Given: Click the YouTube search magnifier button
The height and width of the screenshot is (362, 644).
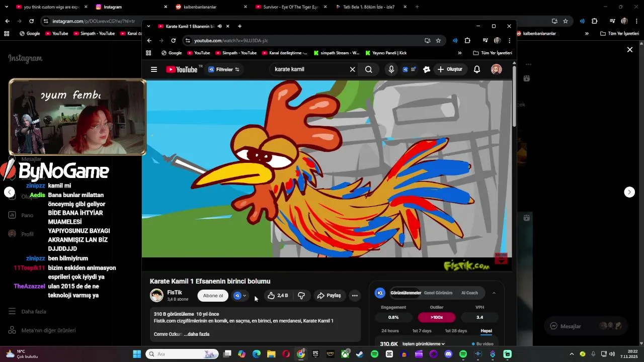Looking at the screenshot, I should [x=369, y=69].
